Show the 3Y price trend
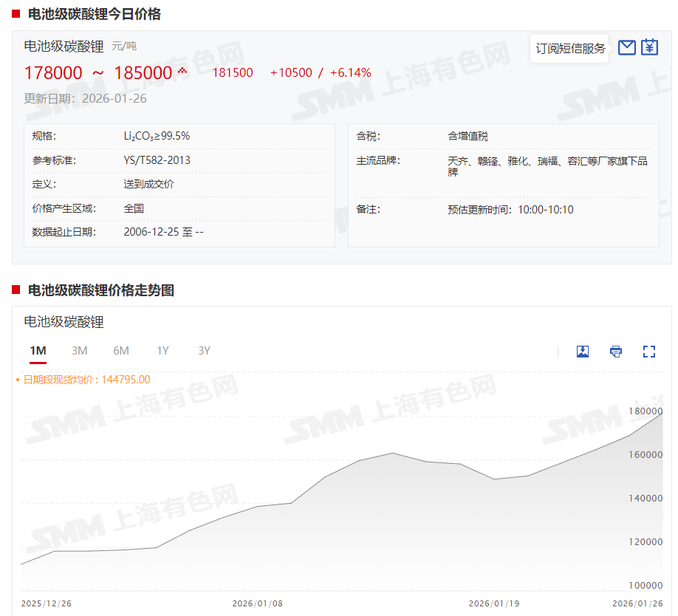Viewport: 678px width, 616px height. pos(205,351)
